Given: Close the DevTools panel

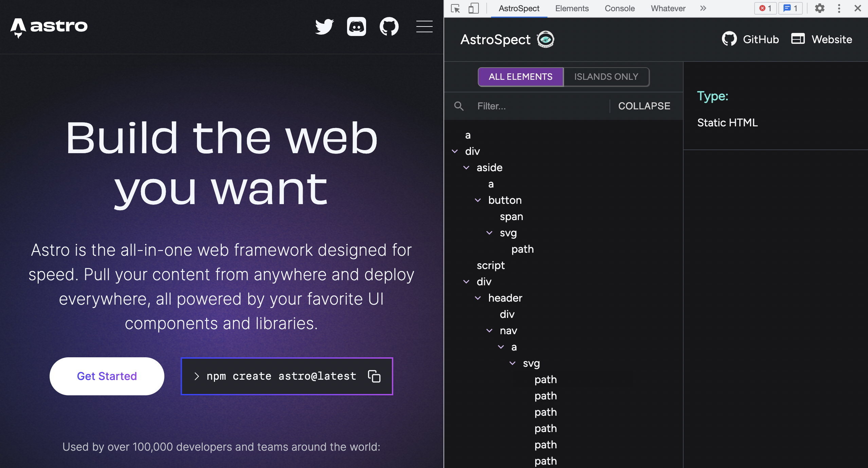Looking at the screenshot, I should (x=857, y=8).
